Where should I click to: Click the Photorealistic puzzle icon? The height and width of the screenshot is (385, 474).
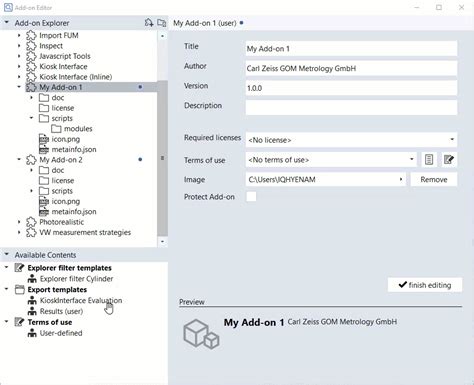tap(31, 222)
